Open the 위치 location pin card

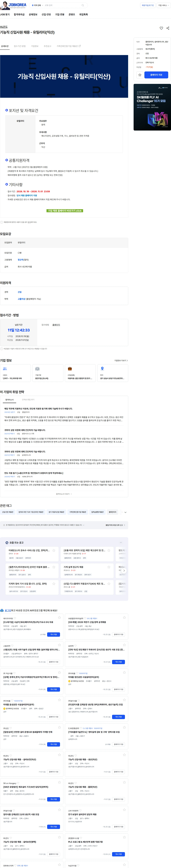pyautogui.click(x=112, y=373)
